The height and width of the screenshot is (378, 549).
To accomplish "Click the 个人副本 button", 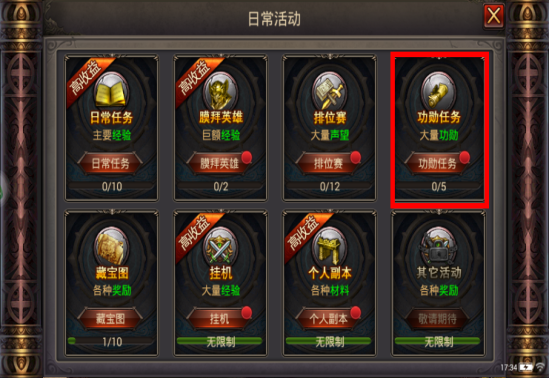I will 328,319.
